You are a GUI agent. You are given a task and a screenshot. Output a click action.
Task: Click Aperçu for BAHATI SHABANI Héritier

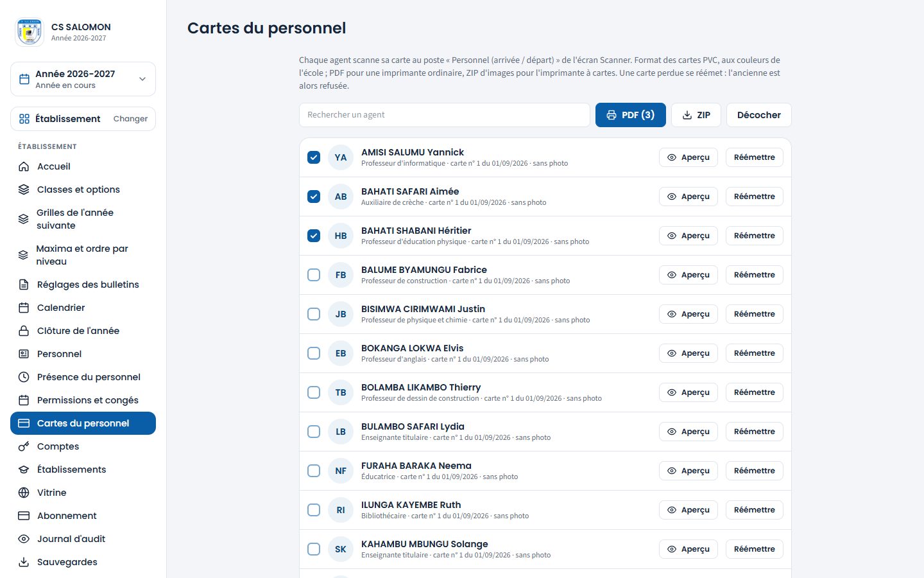tap(689, 236)
